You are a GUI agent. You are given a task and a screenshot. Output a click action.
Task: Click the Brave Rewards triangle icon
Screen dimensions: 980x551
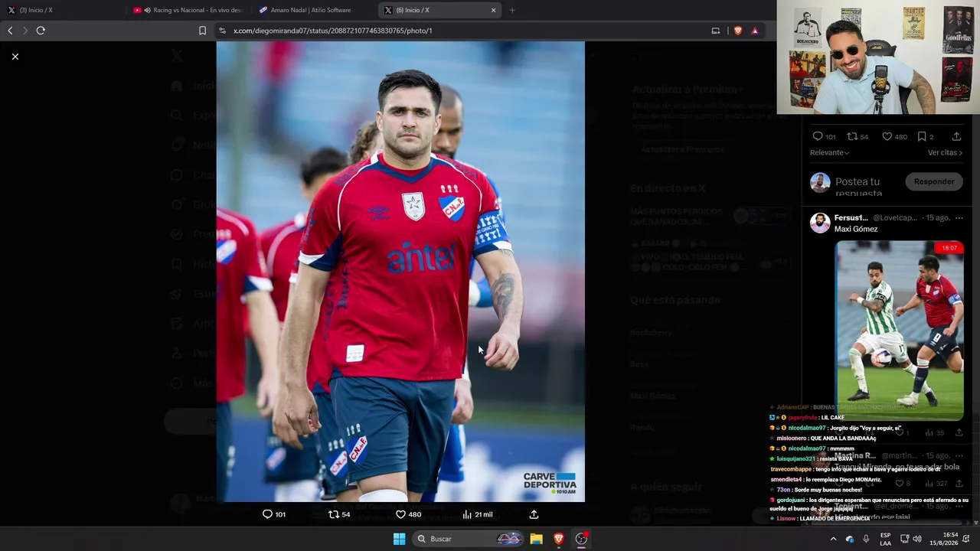[x=755, y=31]
